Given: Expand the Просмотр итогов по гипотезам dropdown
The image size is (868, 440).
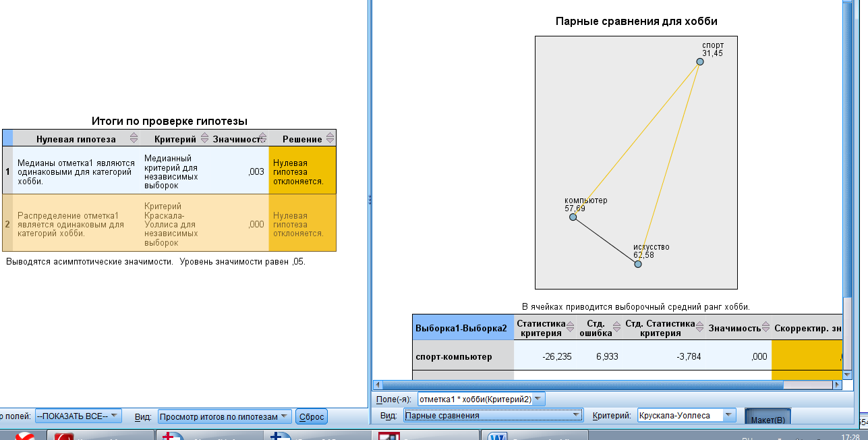Looking at the screenshot, I should coord(225,416).
